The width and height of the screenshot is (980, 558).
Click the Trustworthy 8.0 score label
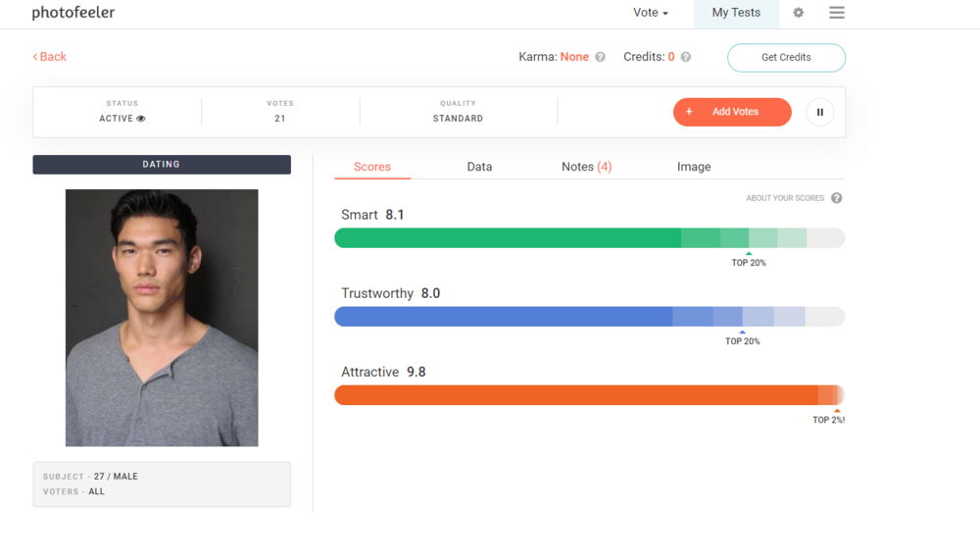pos(391,293)
